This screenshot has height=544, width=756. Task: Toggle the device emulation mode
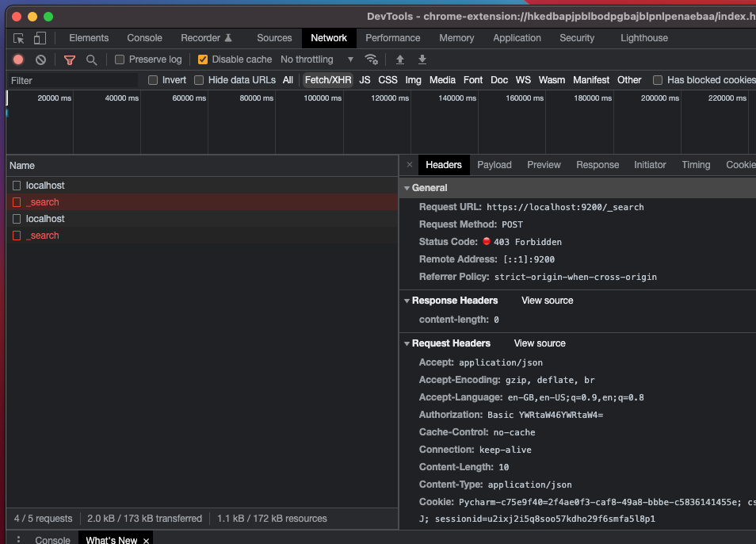[40, 37]
